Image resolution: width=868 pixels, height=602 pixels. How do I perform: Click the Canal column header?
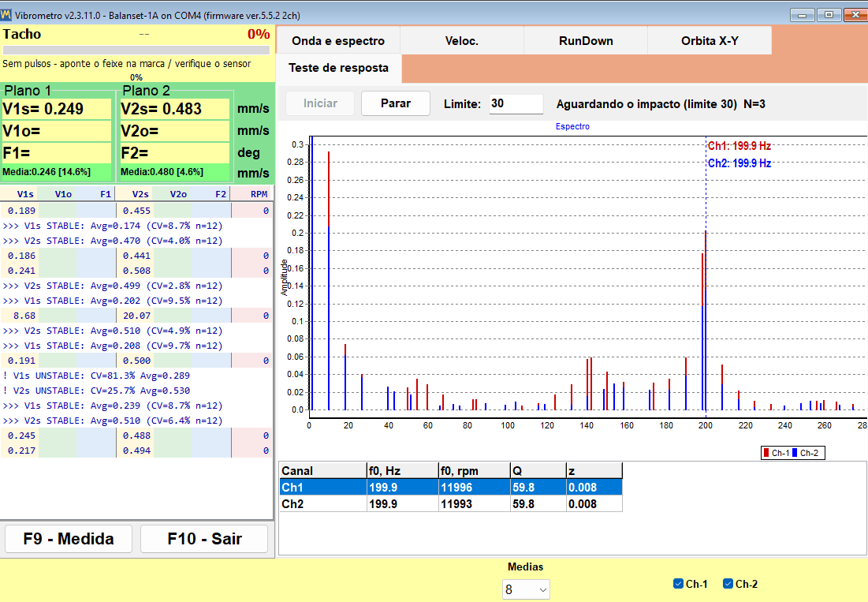point(322,471)
